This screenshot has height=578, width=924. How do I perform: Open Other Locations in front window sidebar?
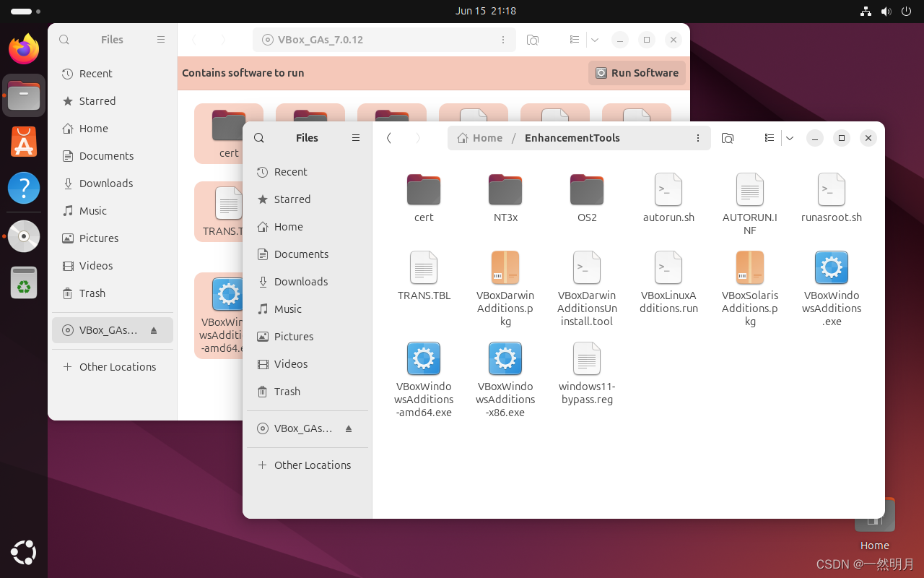[x=308, y=465]
